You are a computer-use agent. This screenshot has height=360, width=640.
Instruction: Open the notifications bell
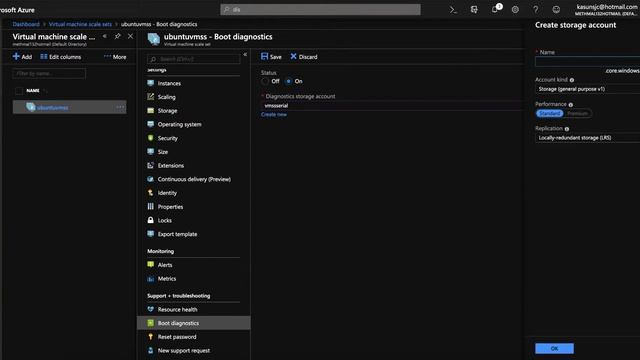coord(495,9)
